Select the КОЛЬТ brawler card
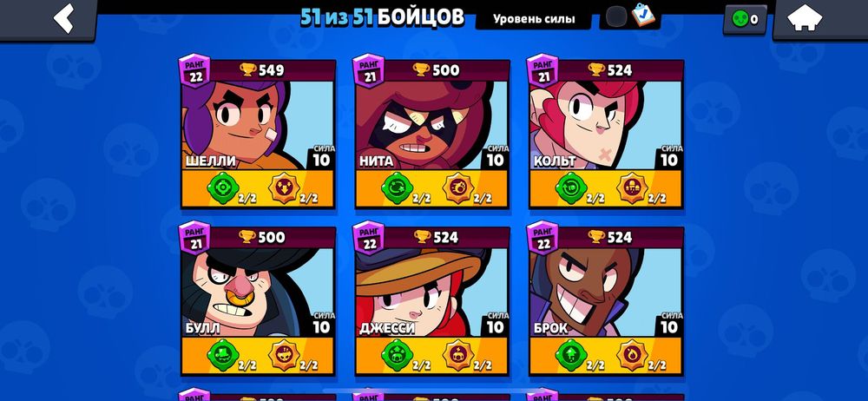 tap(606, 134)
